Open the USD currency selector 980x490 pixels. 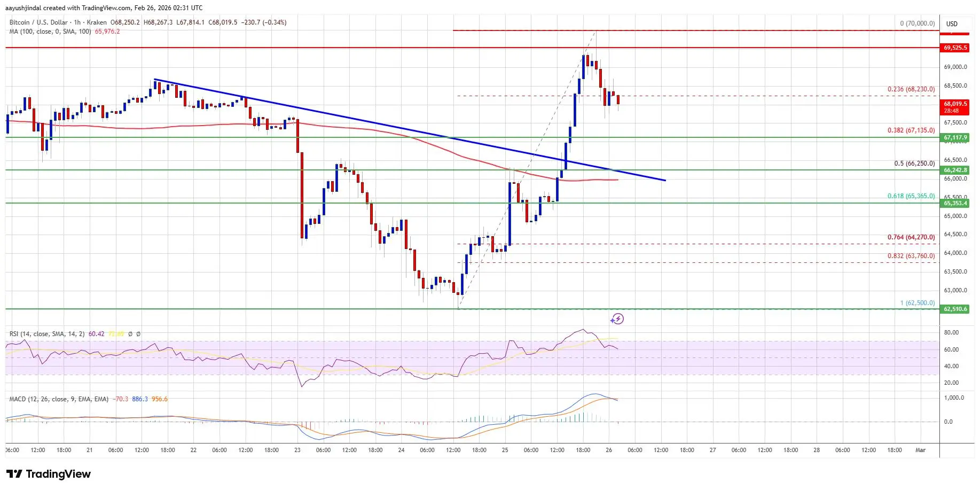[952, 24]
